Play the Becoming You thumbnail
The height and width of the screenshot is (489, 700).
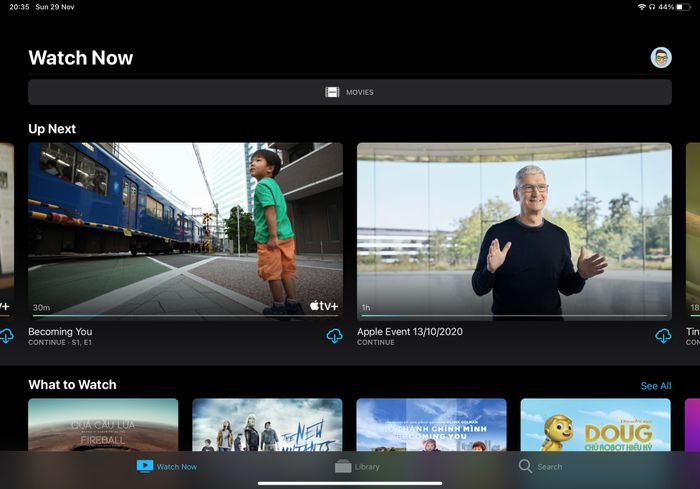tap(185, 231)
